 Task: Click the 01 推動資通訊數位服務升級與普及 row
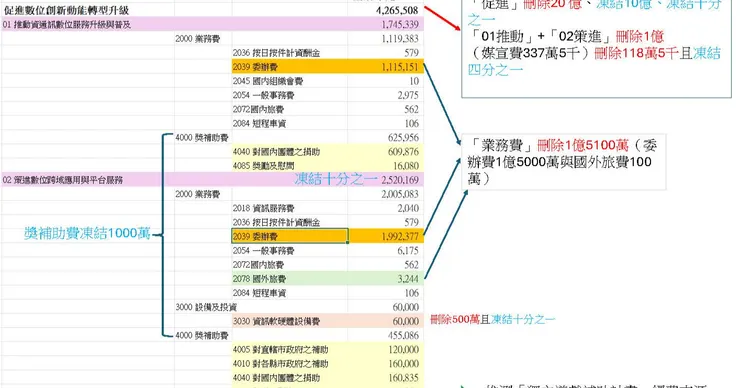click(212, 24)
